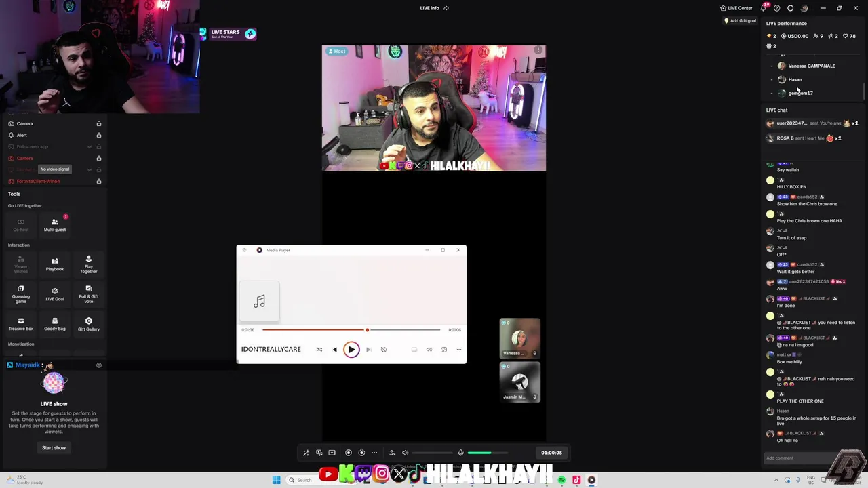Open the Play Together tool
Viewport: 868px width, 488px height.
(89, 264)
